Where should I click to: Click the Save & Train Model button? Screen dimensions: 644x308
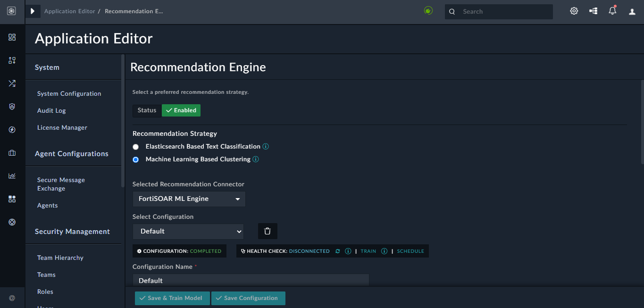click(172, 298)
